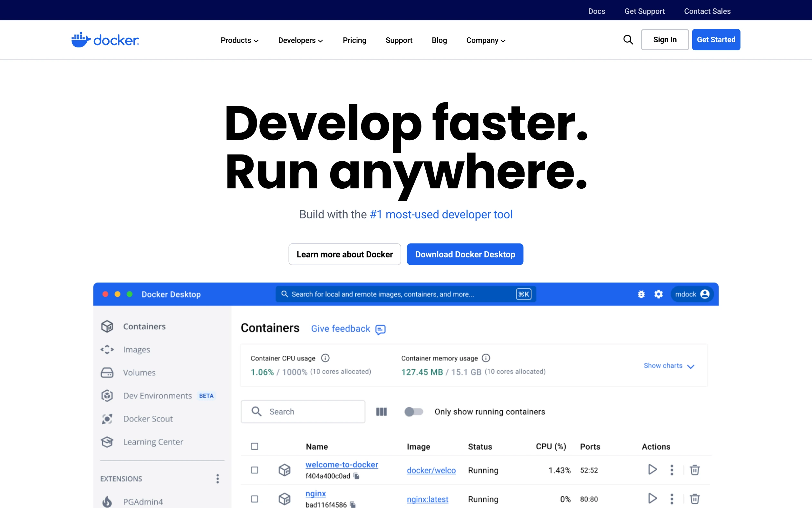Click the Get Started button
Viewport: 812px width, 508px height.
(x=716, y=40)
